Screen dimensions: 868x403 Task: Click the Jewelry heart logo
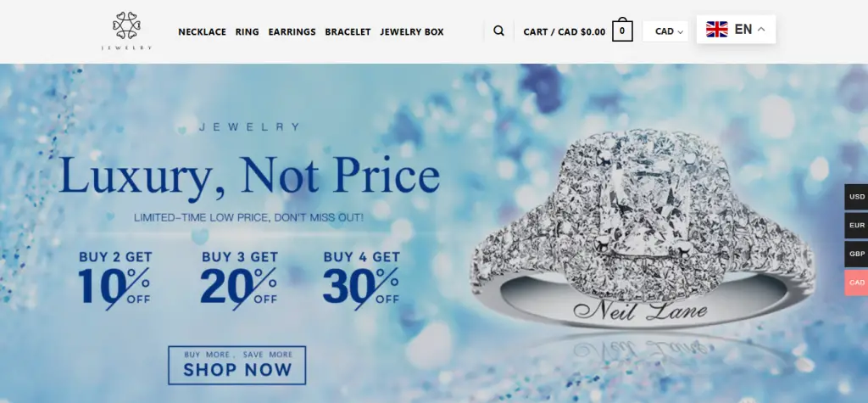click(x=127, y=31)
